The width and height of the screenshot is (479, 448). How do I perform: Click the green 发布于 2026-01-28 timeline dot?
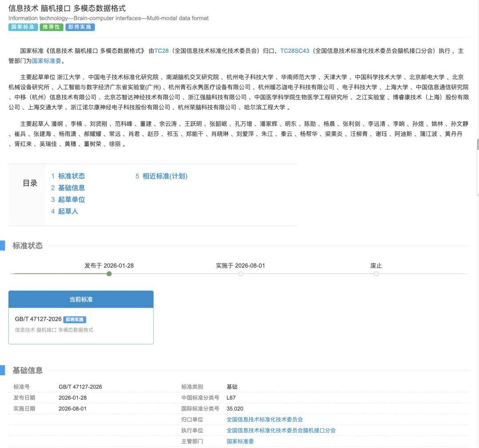coord(109,274)
